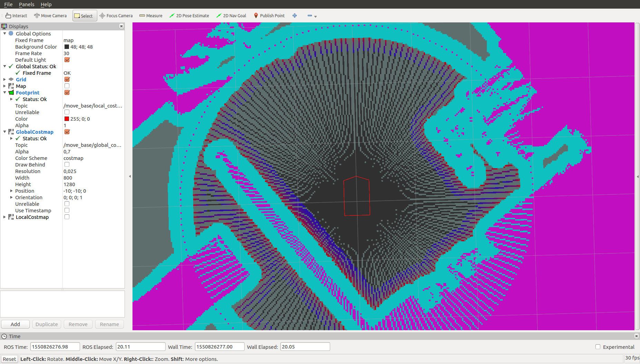The height and width of the screenshot is (364, 640).
Task: Open the Help menu
Action: 46,4
